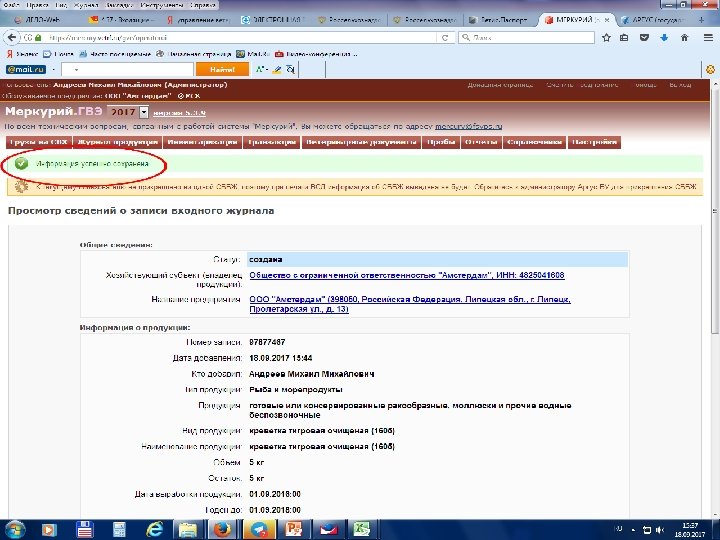This screenshot has width=720, height=540.
Task: Open the Firefox hamburger menu
Action: 708,38
